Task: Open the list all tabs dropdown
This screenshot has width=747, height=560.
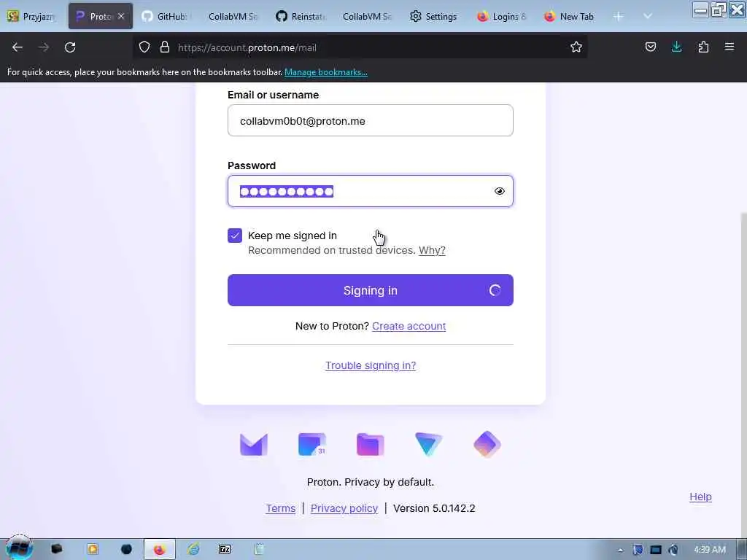Action: click(x=648, y=16)
